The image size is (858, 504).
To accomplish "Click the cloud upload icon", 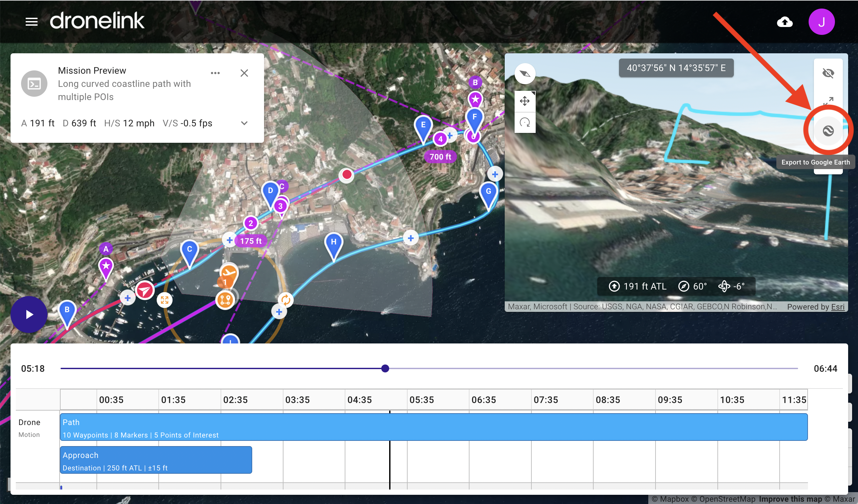I will pos(785,22).
